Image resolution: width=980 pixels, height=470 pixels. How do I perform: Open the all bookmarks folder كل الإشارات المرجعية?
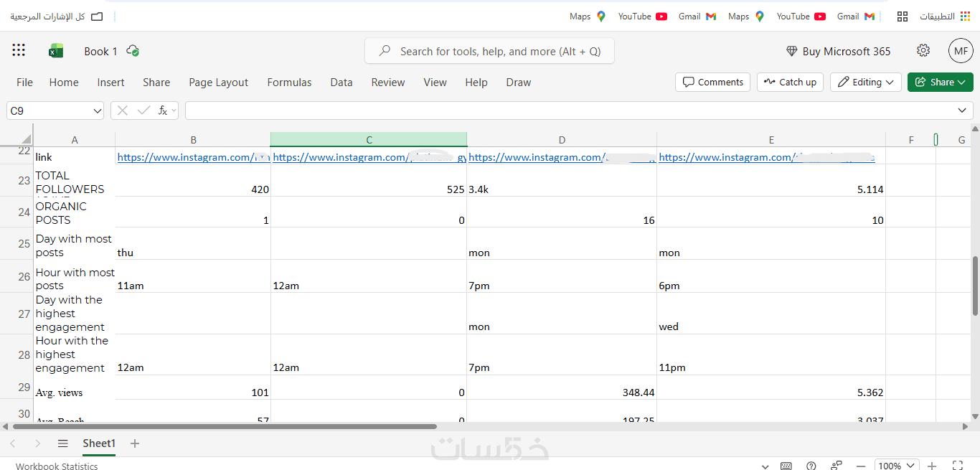(56, 16)
